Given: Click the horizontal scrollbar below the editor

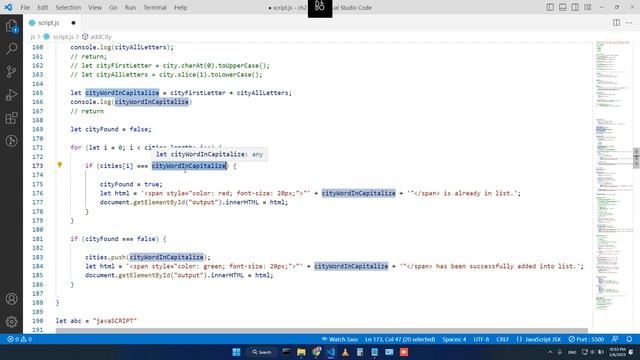Looking at the screenshot, I should coord(322,331).
